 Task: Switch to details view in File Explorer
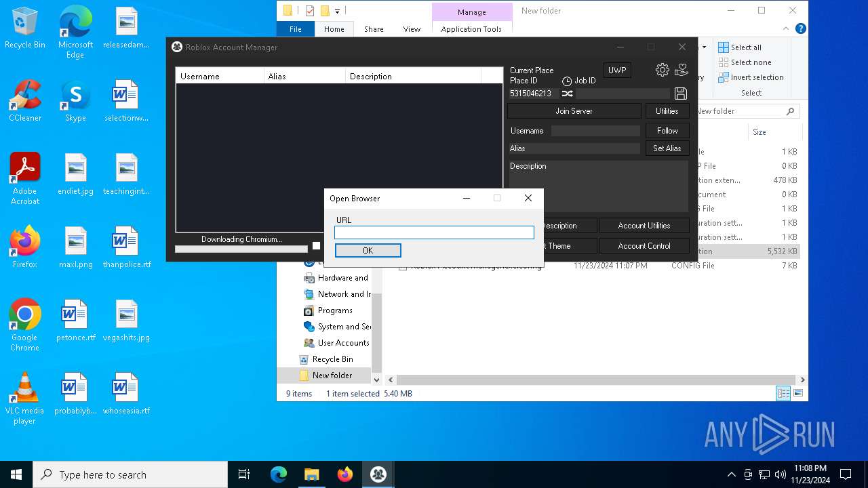point(783,393)
